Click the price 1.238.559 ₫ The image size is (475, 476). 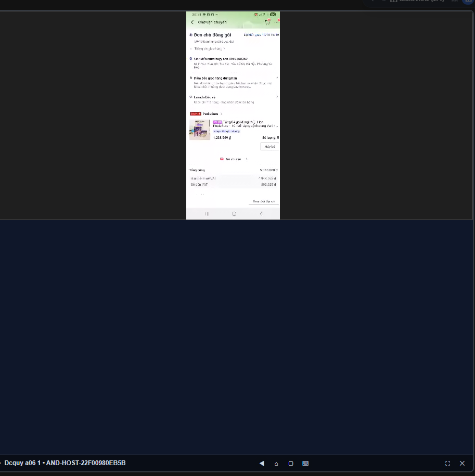[x=222, y=137]
